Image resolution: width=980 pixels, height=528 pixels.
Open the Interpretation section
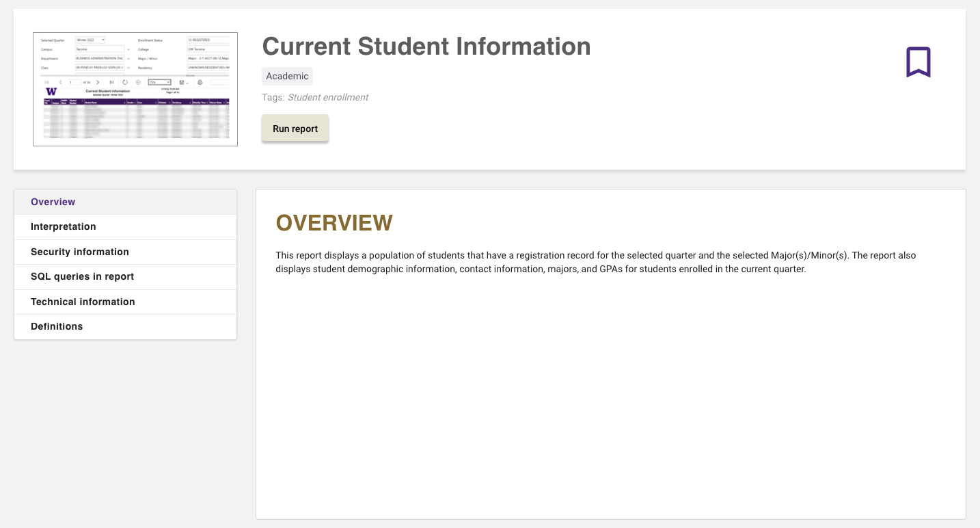click(64, 226)
